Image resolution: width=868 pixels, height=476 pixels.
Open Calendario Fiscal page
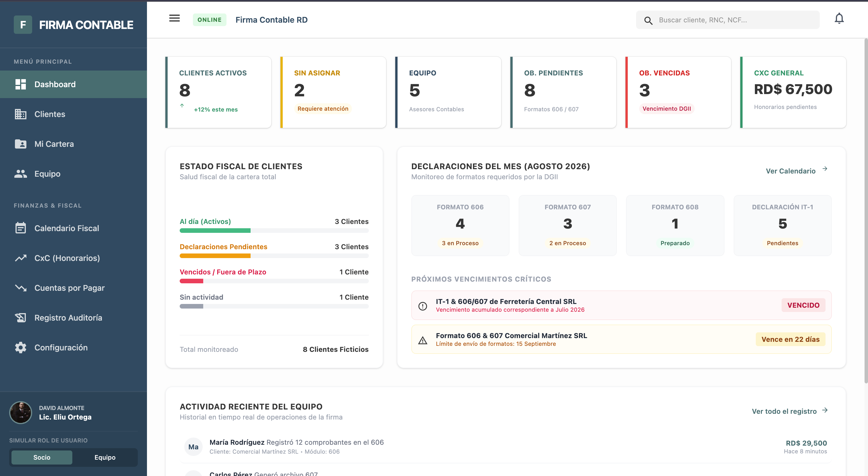pos(73,228)
